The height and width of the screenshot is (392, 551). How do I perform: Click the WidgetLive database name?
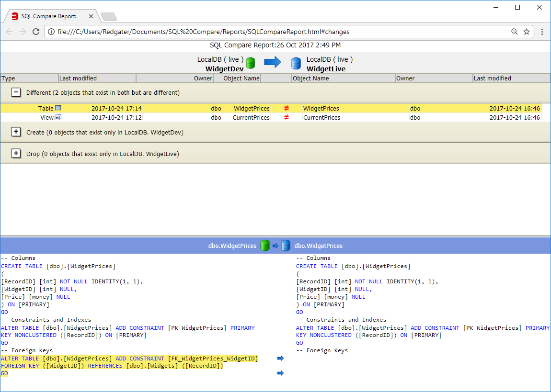326,69
